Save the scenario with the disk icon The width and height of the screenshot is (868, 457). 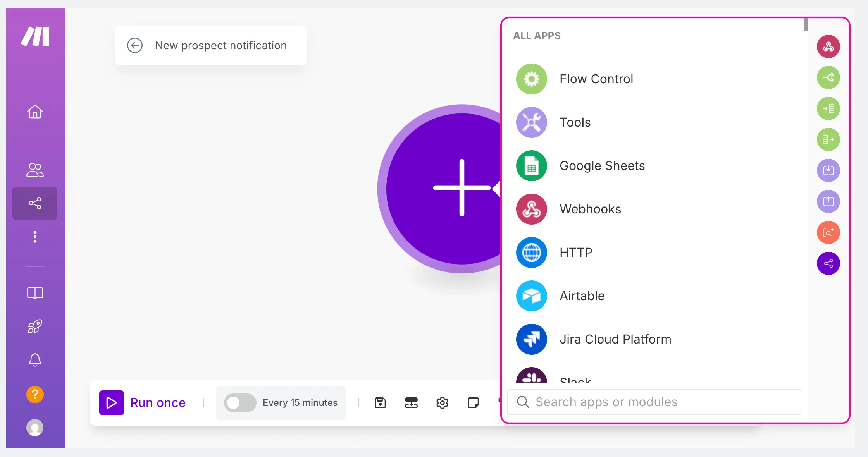380,403
